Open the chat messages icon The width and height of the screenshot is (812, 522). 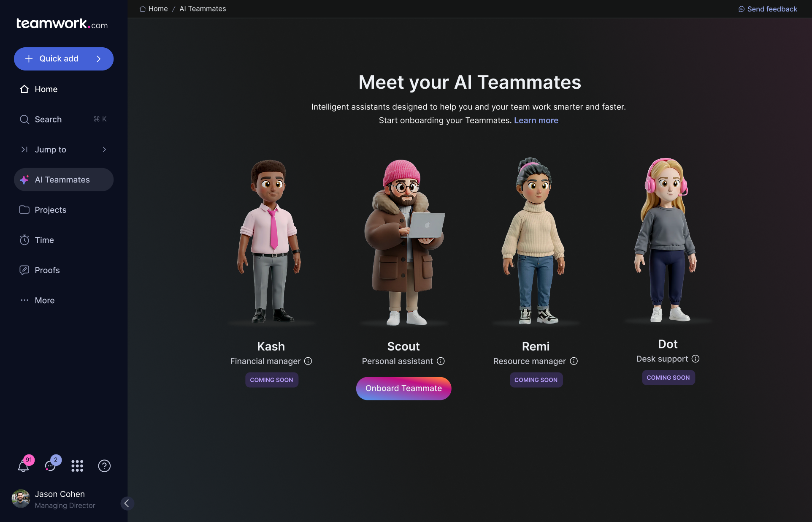pos(50,466)
